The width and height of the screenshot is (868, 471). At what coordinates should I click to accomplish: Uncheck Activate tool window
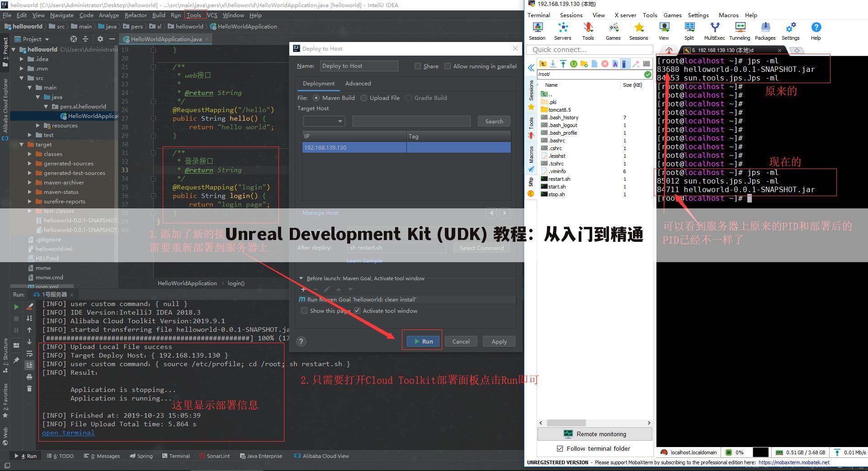pyautogui.click(x=357, y=311)
